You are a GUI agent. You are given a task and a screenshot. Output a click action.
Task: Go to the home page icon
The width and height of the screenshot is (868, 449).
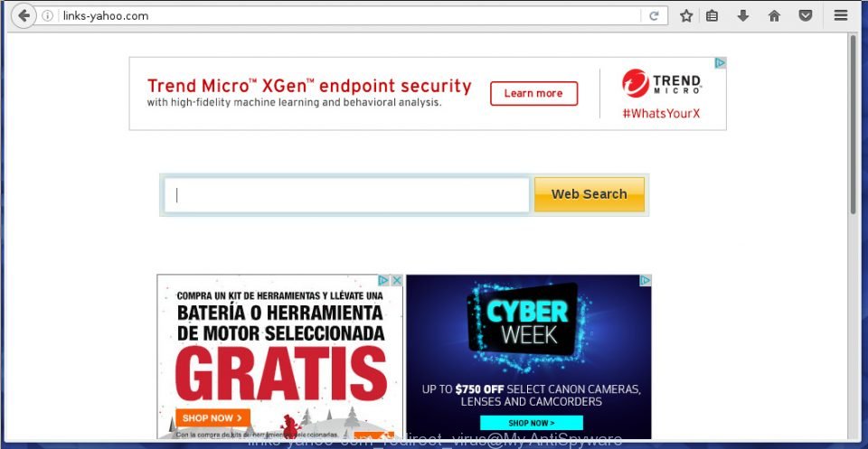pyautogui.click(x=774, y=16)
